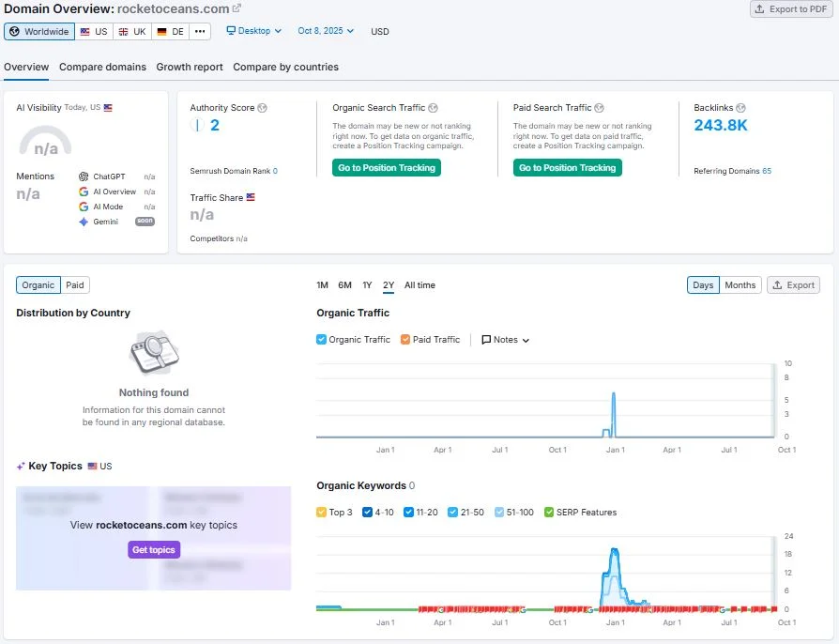The width and height of the screenshot is (839, 644).
Task: Uncheck the Organic Traffic checkbox
Action: click(322, 340)
